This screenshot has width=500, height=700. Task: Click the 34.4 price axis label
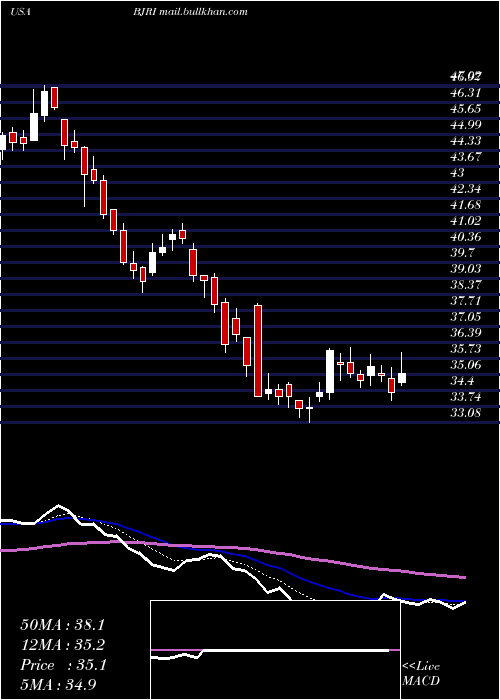coord(464,381)
